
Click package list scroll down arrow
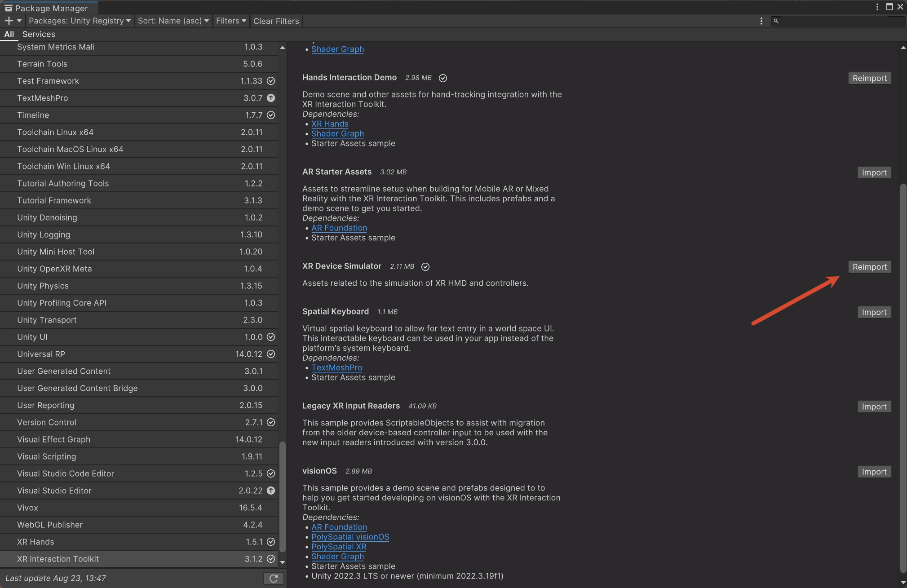(283, 562)
